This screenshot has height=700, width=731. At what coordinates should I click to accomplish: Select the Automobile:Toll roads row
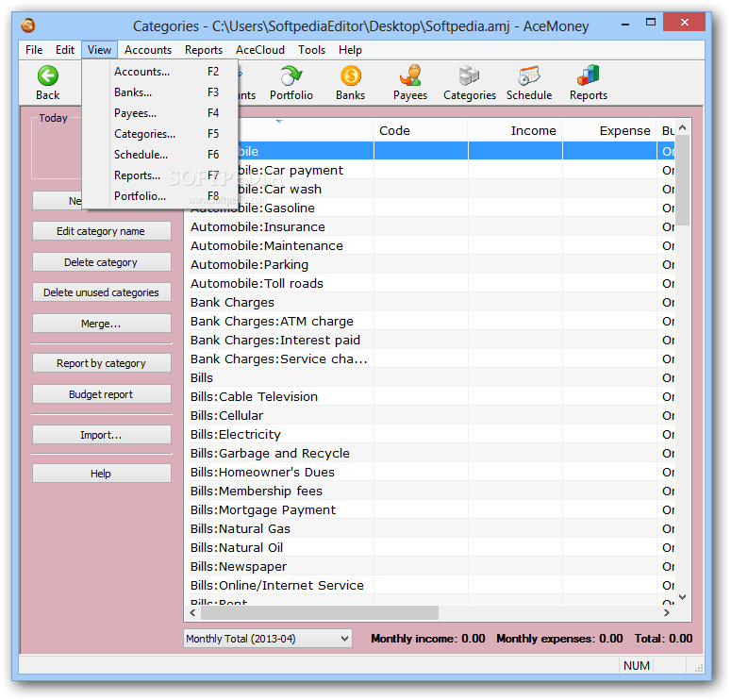(x=429, y=284)
